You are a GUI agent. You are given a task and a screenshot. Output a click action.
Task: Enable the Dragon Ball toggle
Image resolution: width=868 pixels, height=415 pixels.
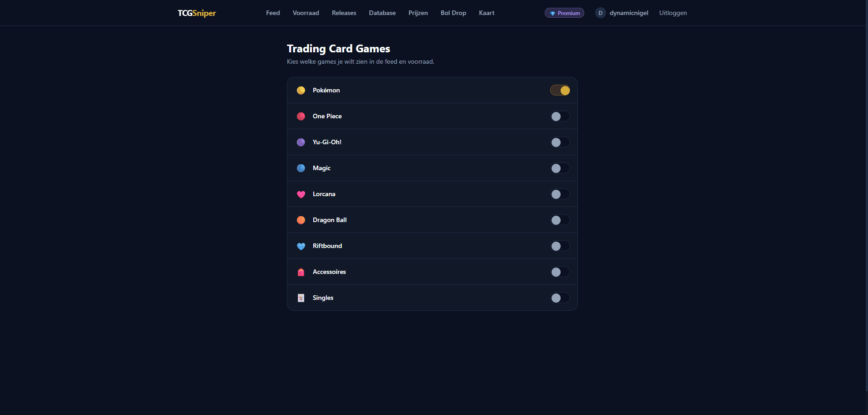point(560,220)
